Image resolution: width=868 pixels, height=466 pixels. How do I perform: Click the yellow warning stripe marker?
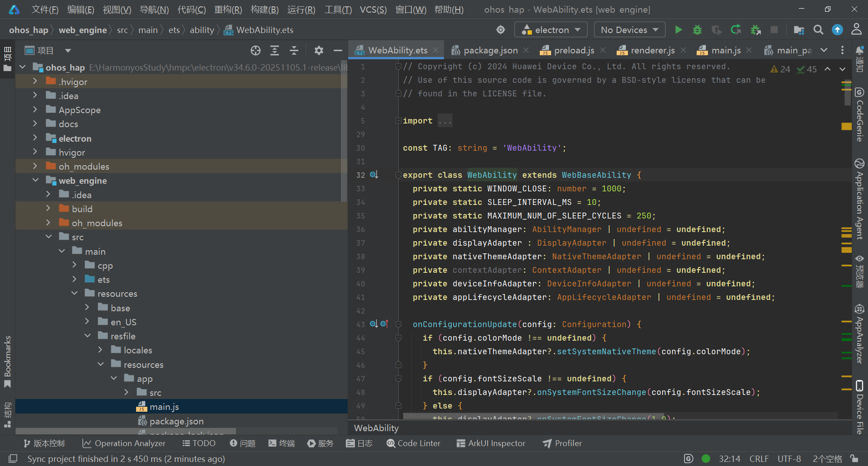coord(846,127)
